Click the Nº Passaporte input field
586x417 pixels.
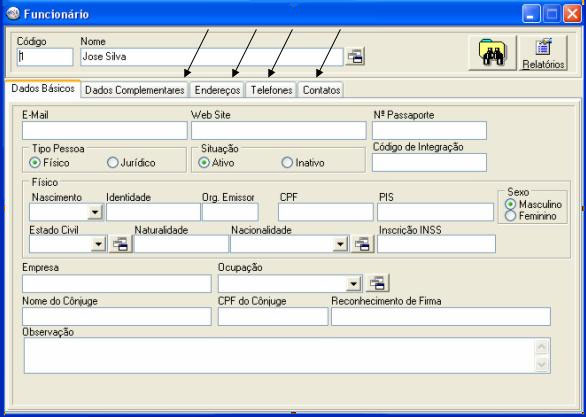coord(429,130)
